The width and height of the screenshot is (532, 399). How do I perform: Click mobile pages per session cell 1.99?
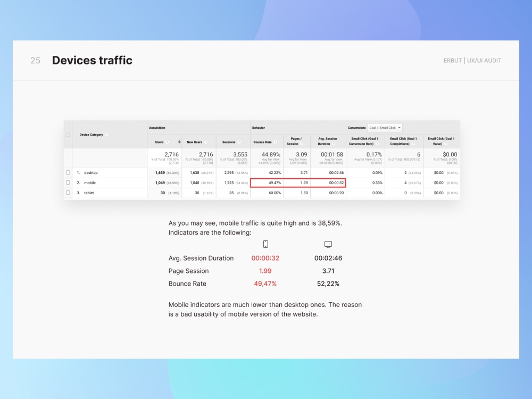coord(304,182)
